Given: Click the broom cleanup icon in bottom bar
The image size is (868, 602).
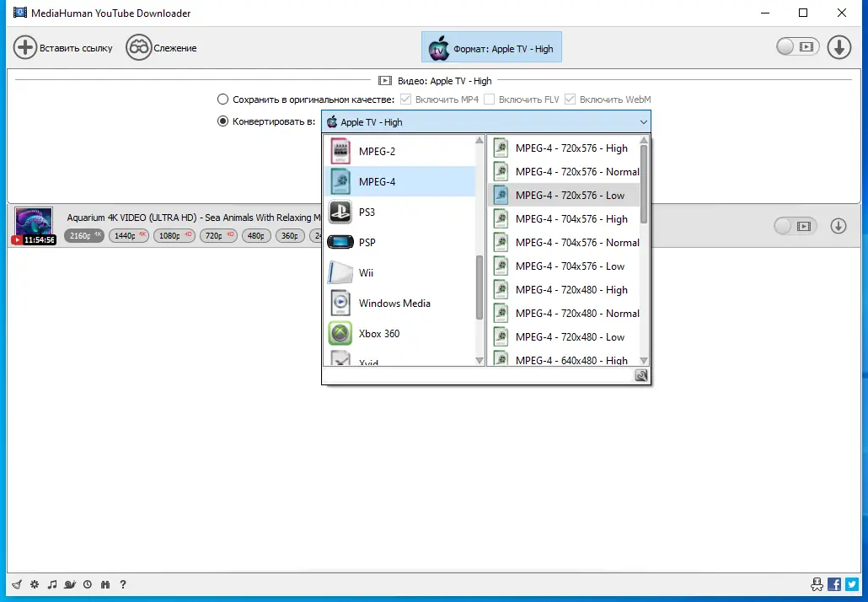Looking at the screenshot, I should point(17,584).
